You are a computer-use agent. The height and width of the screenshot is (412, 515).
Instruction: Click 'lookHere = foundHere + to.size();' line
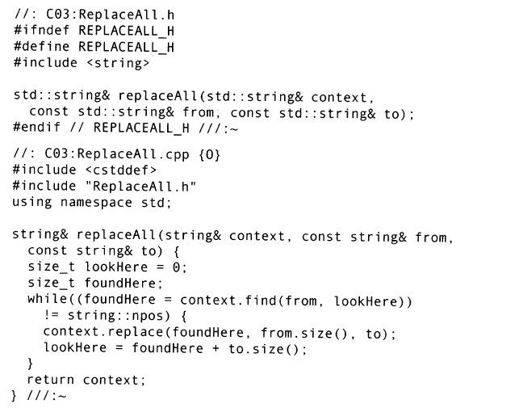pyautogui.click(x=175, y=348)
